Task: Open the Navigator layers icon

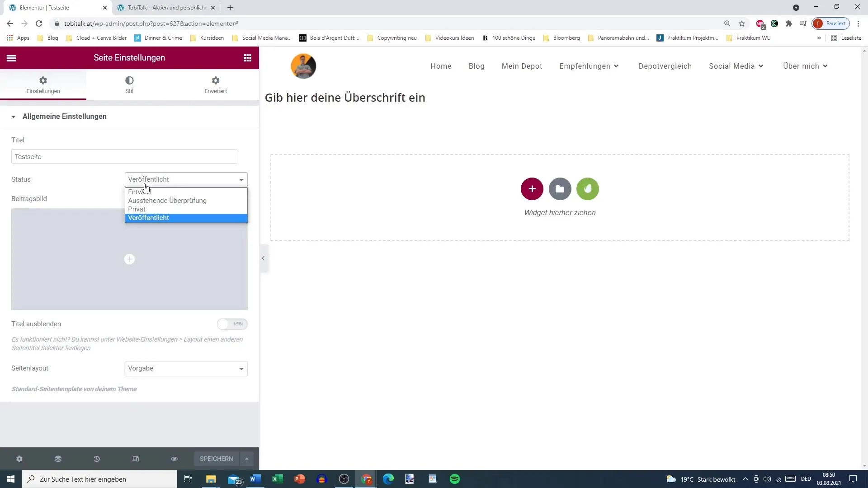Action: click(58, 459)
